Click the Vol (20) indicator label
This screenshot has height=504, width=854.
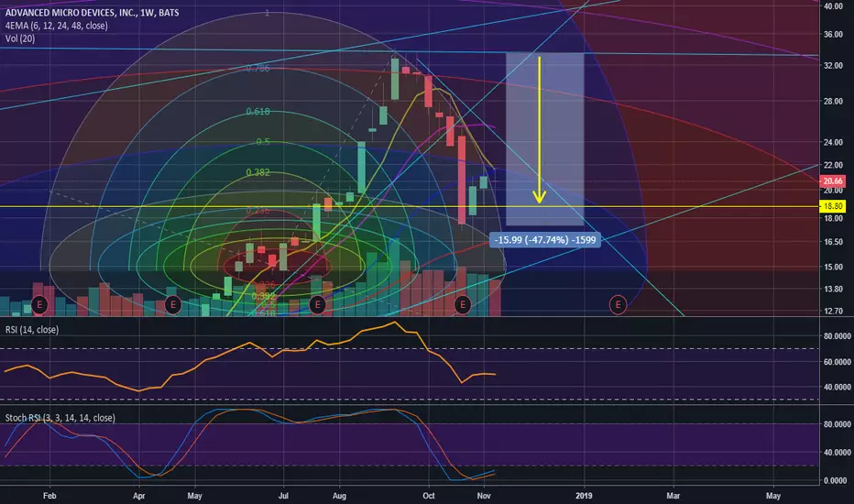point(20,38)
